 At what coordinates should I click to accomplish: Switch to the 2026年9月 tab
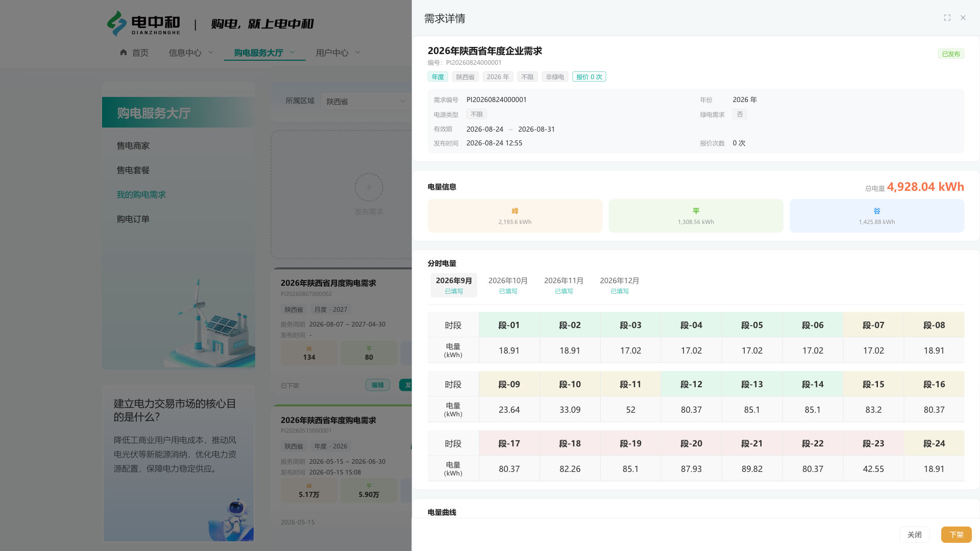[x=454, y=285]
